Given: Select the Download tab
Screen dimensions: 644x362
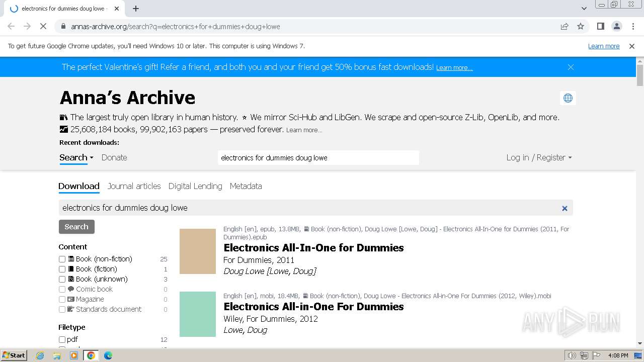Looking at the screenshot, I should tap(79, 186).
